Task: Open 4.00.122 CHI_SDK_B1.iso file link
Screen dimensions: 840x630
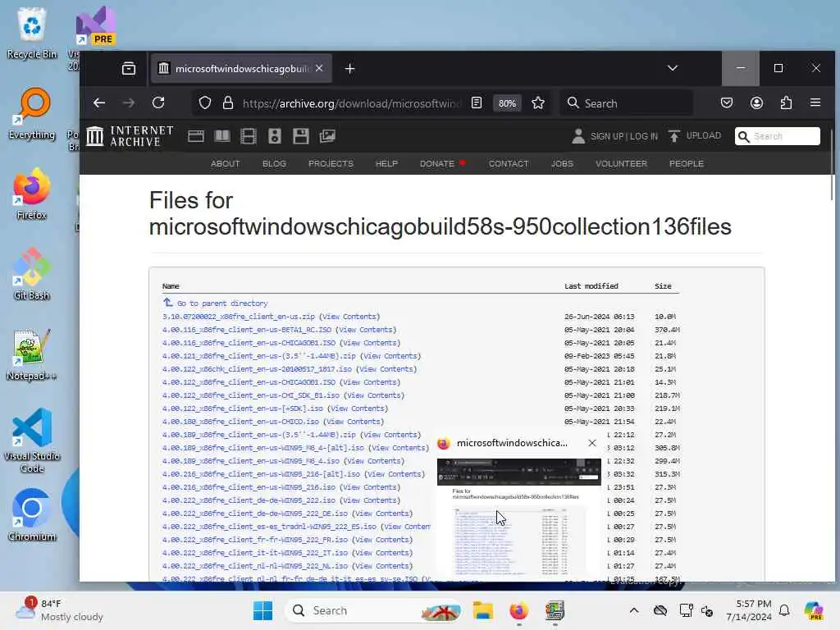Action: pos(251,395)
